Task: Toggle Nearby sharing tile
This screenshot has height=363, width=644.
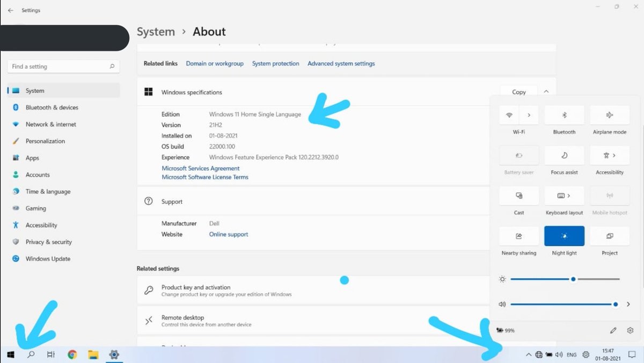Action: pos(519,236)
